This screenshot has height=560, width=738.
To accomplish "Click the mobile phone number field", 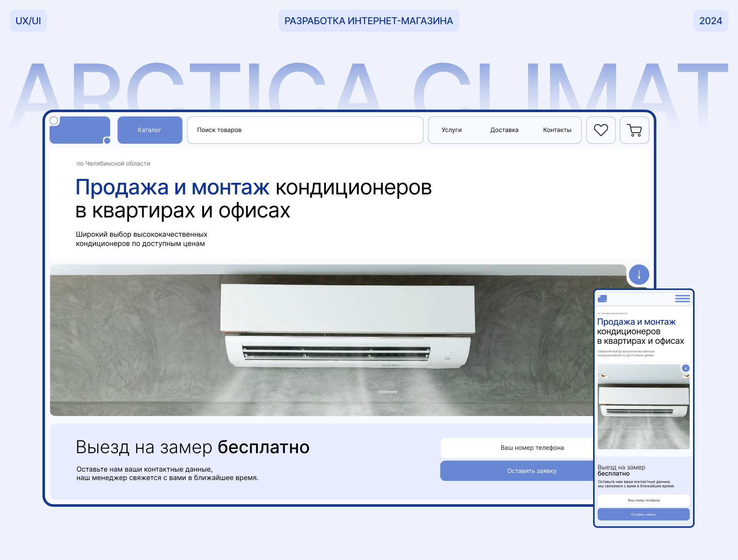I will click(x=643, y=500).
